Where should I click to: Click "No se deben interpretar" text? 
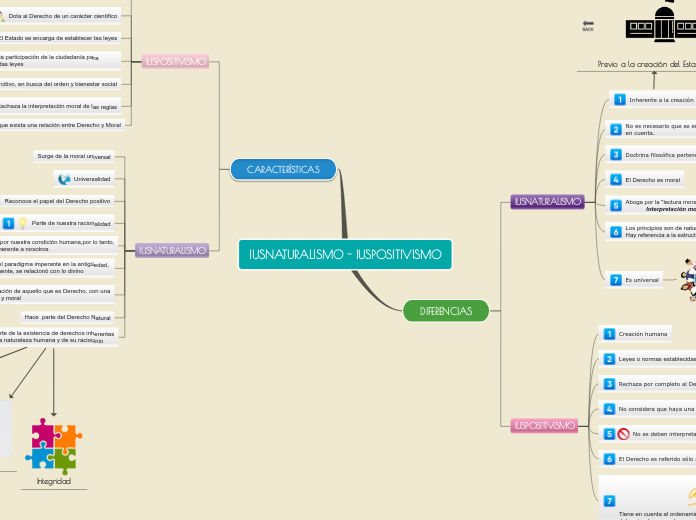[x=664, y=434]
